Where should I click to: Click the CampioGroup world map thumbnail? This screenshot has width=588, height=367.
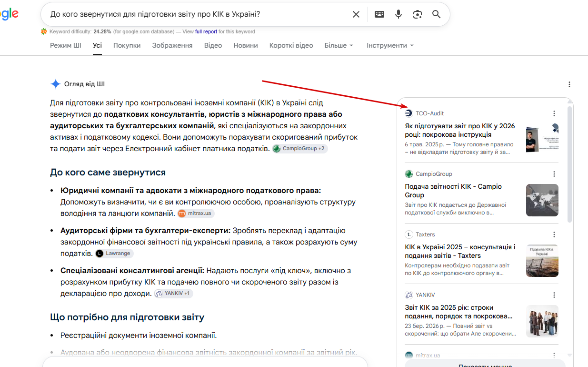(542, 200)
